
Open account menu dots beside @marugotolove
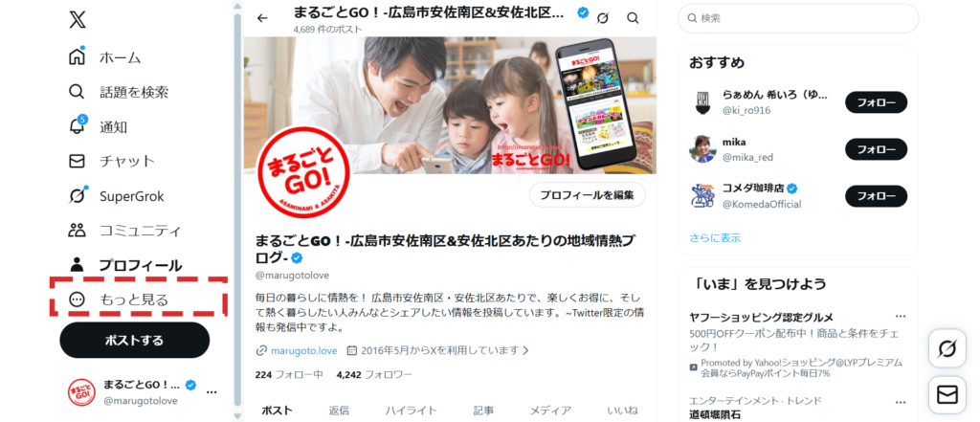click(x=212, y=392)
